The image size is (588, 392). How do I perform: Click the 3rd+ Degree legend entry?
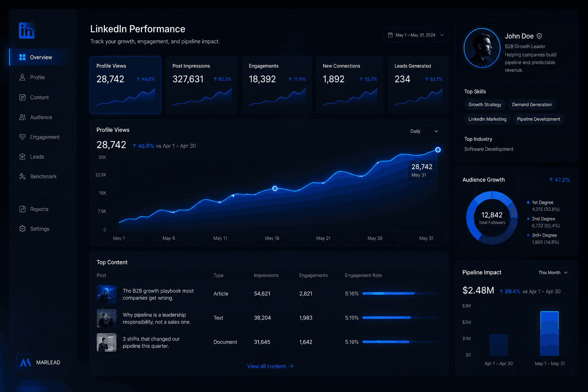click(x=543, y=238)
